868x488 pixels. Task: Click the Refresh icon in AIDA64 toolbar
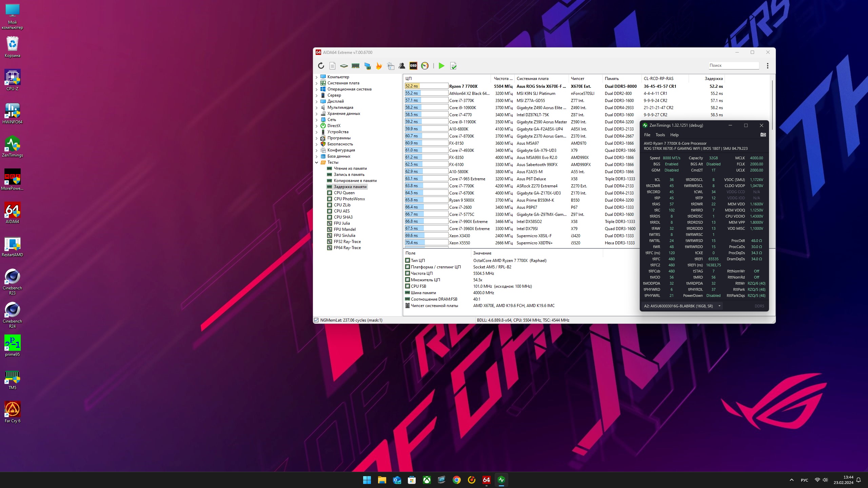(x=321, y=66)
